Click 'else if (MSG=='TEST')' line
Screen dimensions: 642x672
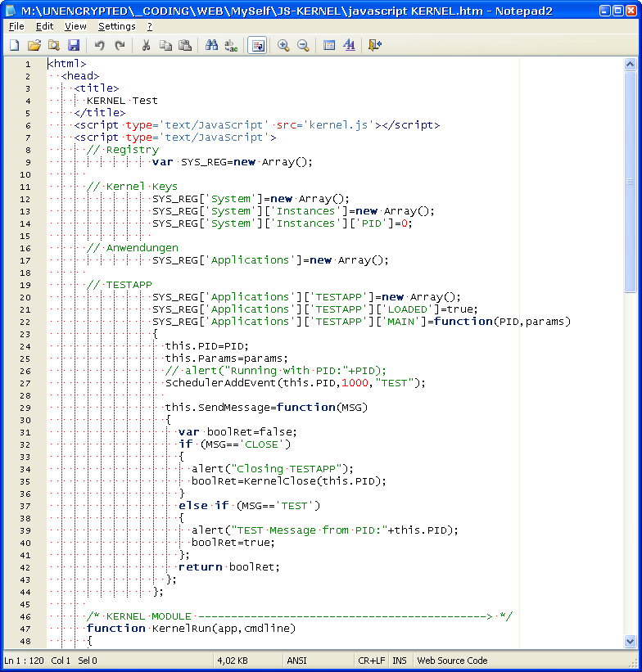tap(249, 506)
